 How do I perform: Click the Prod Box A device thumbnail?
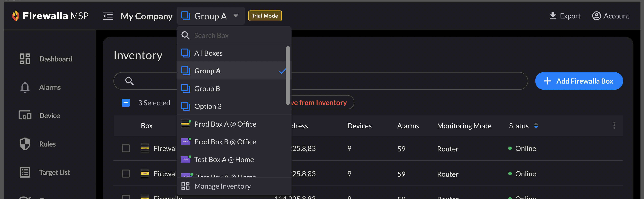point(185,124)
